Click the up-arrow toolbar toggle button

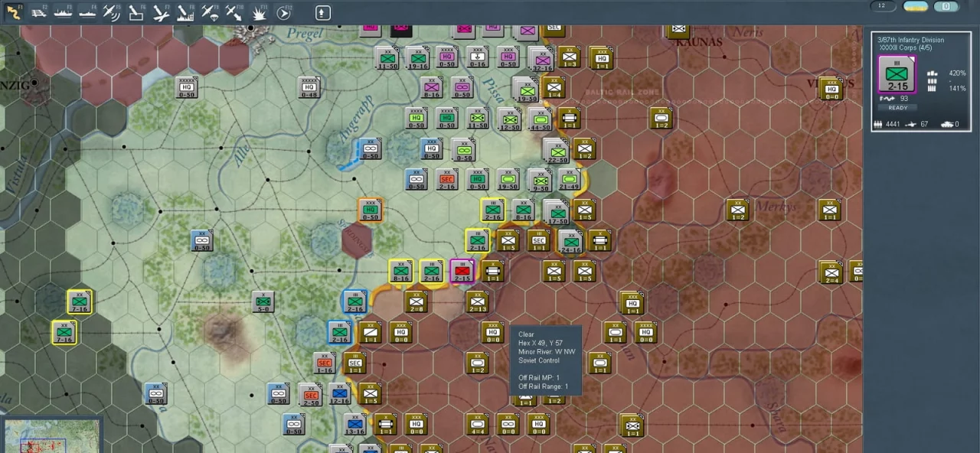pos(322,12)
